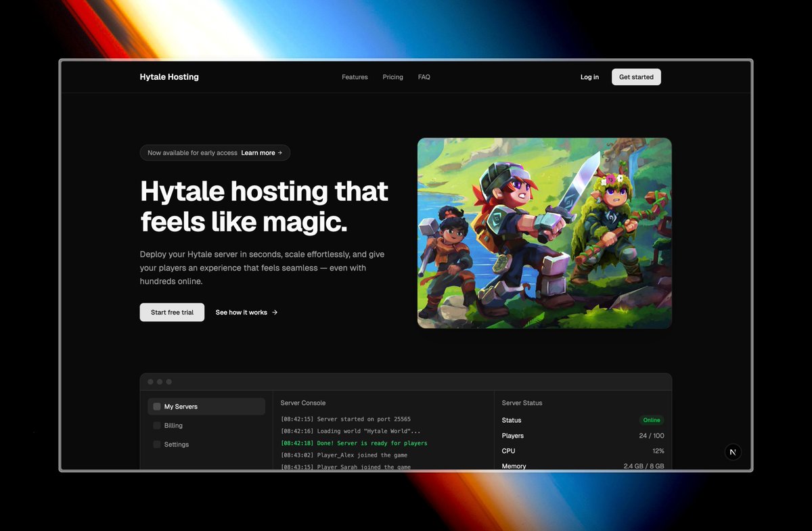Select Settings in the sidebar
Screen dimensions: 812x531
(206, 444)
